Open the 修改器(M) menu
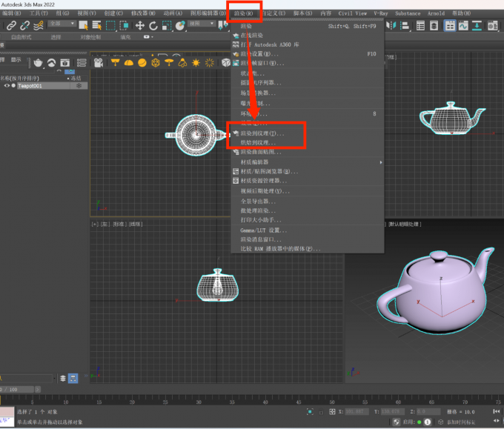This screenshot has height=429, width=504. point(143,13)
